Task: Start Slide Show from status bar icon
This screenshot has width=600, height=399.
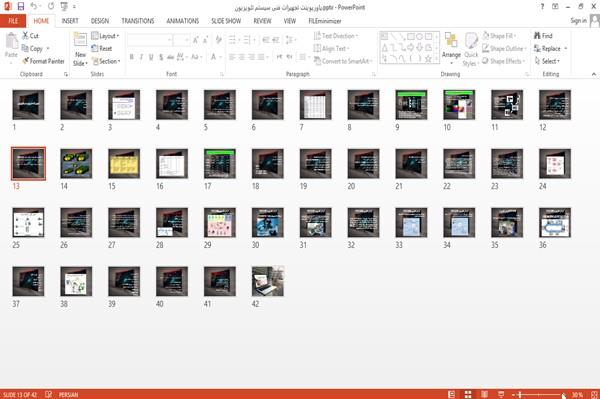Action: click(x=501, y=394)
